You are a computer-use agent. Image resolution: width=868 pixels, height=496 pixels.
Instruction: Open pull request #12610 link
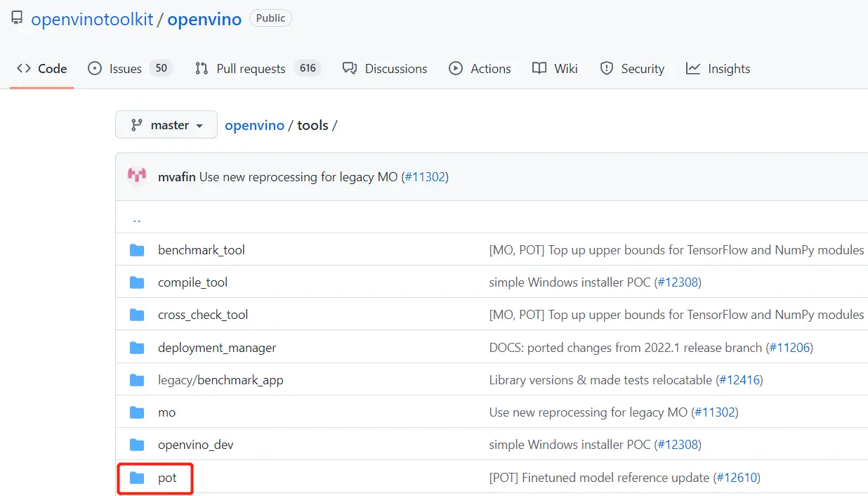[737, 478]
